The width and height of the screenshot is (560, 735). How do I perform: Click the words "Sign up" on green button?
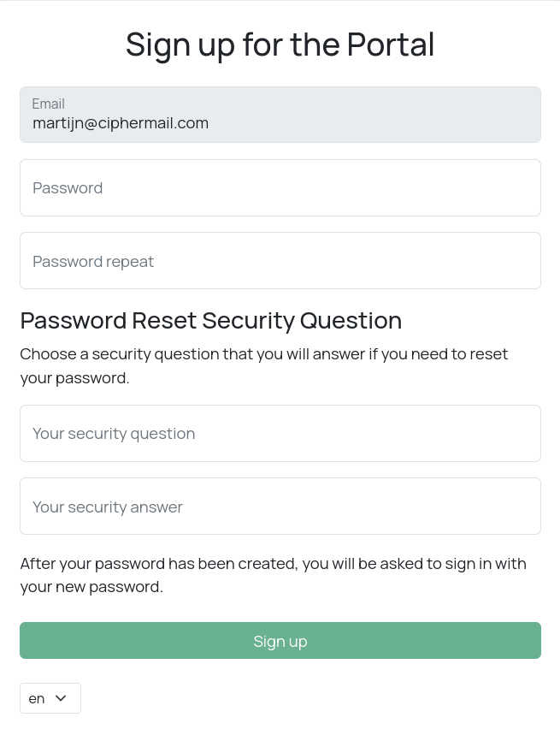(280, 642)
